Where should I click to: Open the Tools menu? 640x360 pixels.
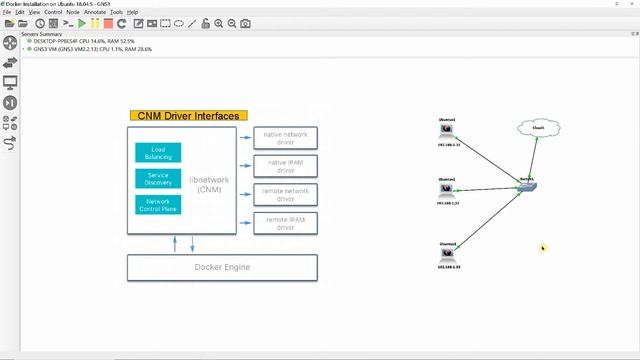coord(116,12)
